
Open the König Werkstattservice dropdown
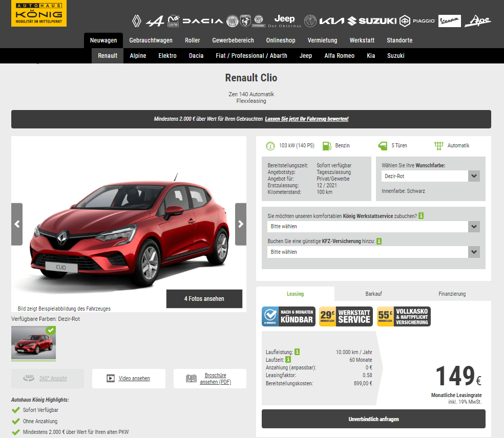pyautogui.click(x=373, y=226)
